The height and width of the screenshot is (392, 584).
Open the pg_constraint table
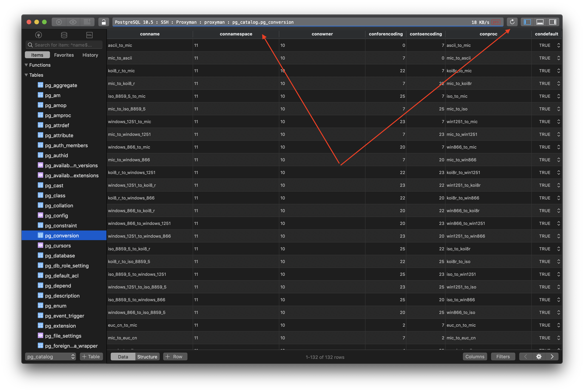click(x=61, y=225)
